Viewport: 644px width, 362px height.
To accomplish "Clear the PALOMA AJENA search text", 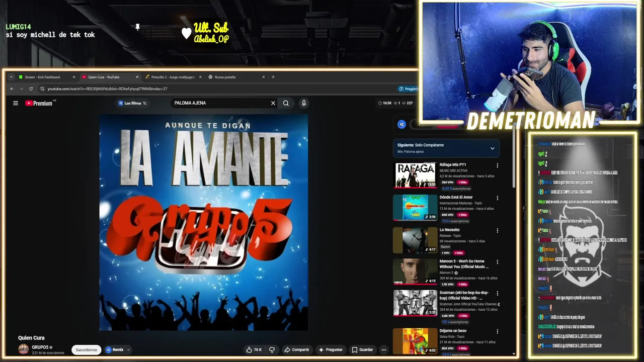I will pyautogui.click(x=273, y=103).
